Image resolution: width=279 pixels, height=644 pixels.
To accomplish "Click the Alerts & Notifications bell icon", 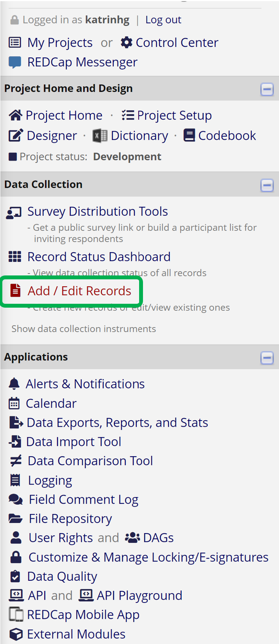I will pos(14,384).
